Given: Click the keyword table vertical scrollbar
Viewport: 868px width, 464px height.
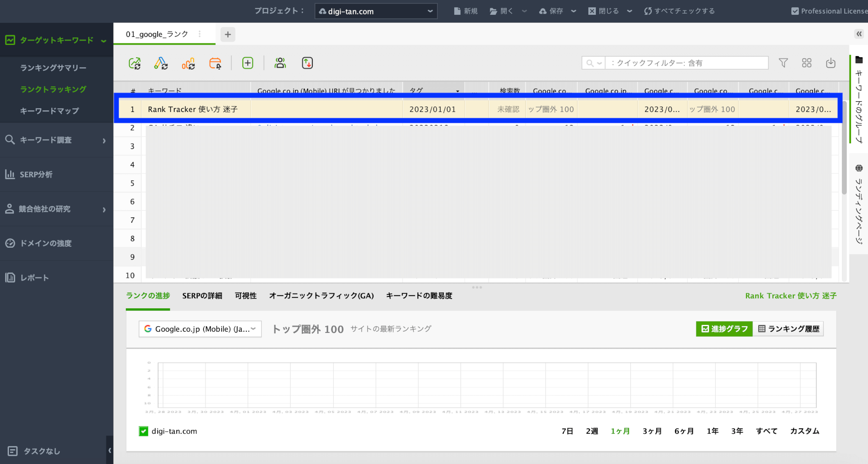Looking at the screenshot, I should pos(844,148).
